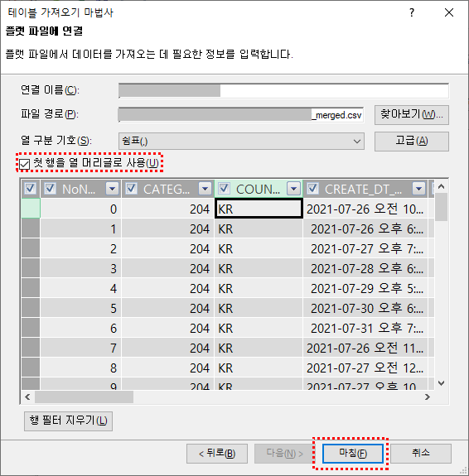
Task: Uncheck the CATEG... column checkbox
Action: point(131,189)
